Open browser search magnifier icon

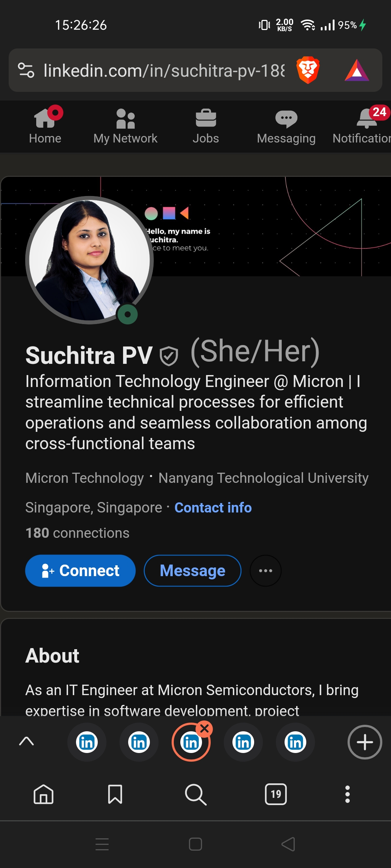195,794
